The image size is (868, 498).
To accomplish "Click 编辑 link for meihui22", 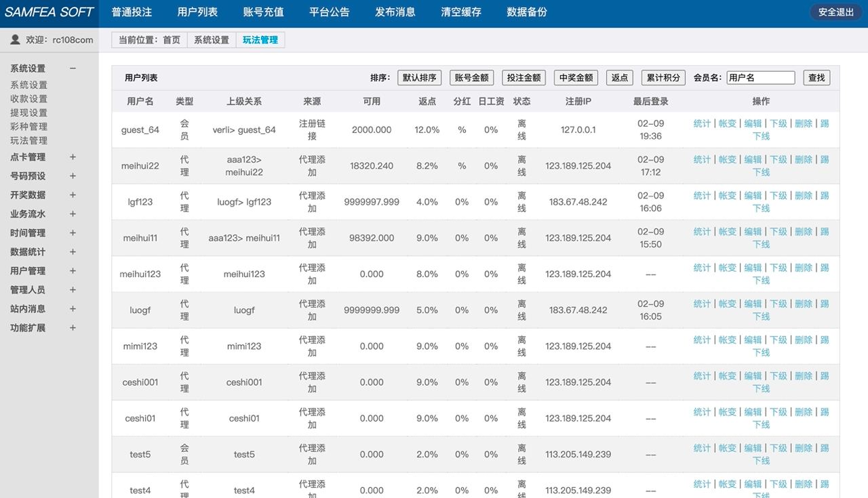I will point(753,159).
